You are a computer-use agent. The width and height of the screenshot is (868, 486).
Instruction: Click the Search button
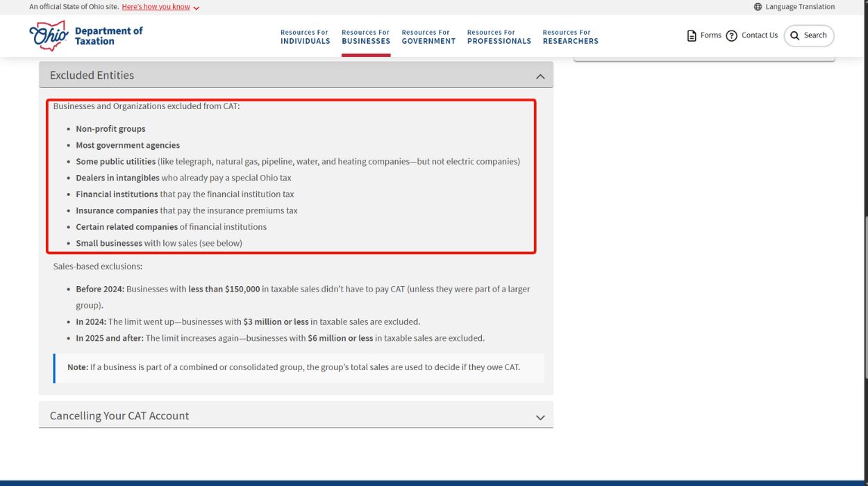tap(809, 35)
